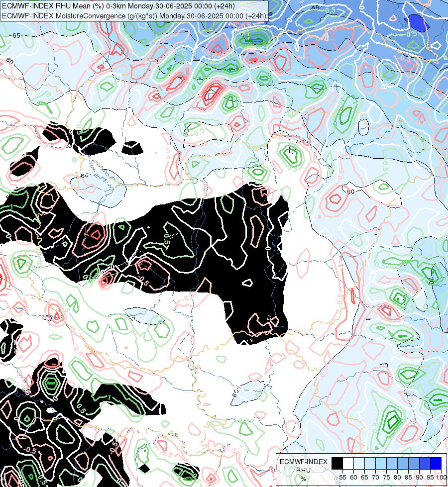
Task: Click the black below-55% legend swatch
Action: tap(337, 464)
